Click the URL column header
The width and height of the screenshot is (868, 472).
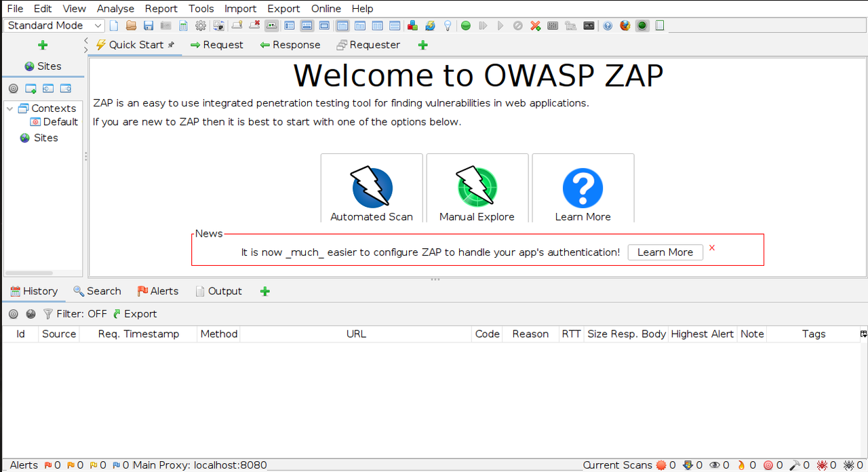pos(356,334)
